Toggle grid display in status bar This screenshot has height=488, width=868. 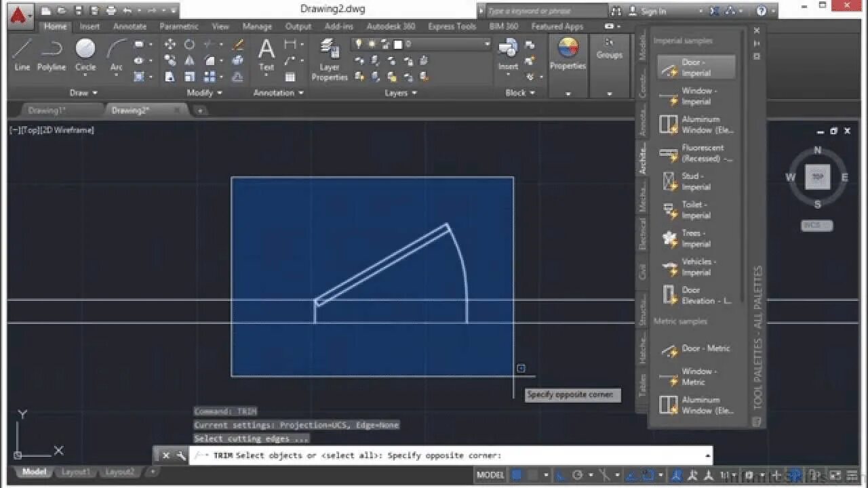tap(517, 475)
